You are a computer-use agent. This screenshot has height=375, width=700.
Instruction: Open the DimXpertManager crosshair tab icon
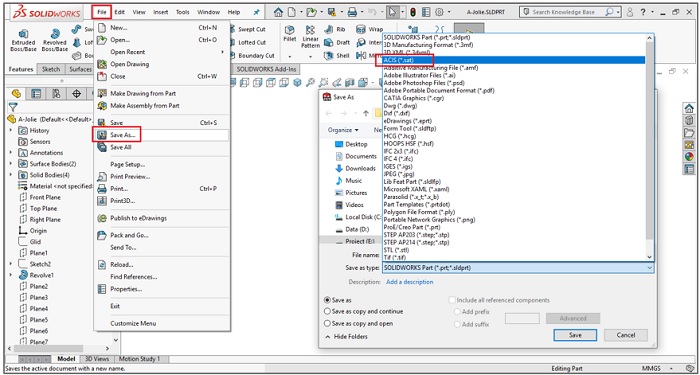pyautogui.click(x=76, y=93)
